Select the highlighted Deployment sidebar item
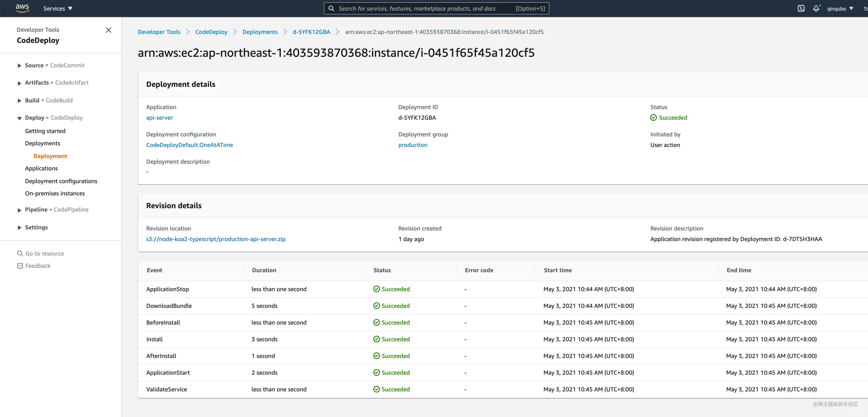This screenshot has height=417, width=868. tap(50, 156)
